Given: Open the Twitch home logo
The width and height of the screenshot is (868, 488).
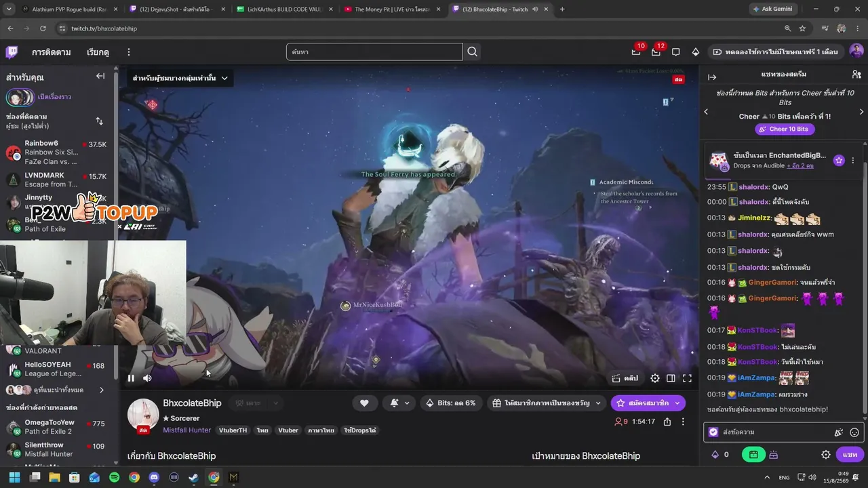Looking at the screenshot, I should (x=12, y=52).
